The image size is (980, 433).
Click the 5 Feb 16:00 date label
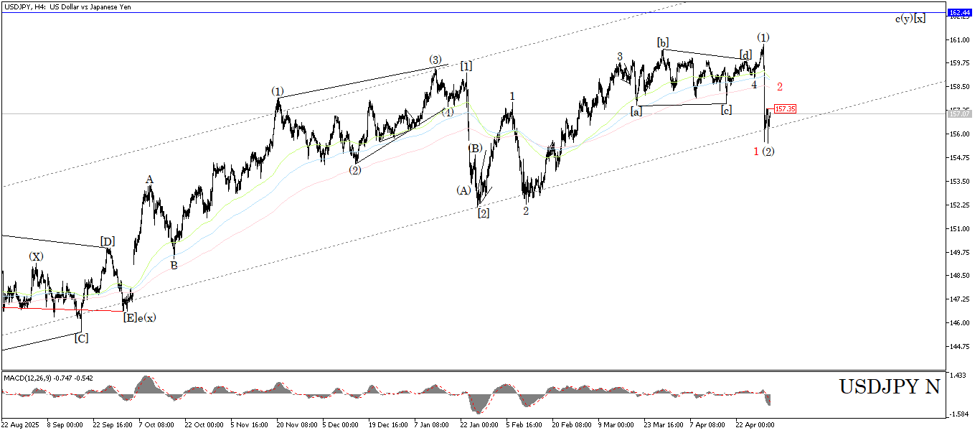(524, 424)
